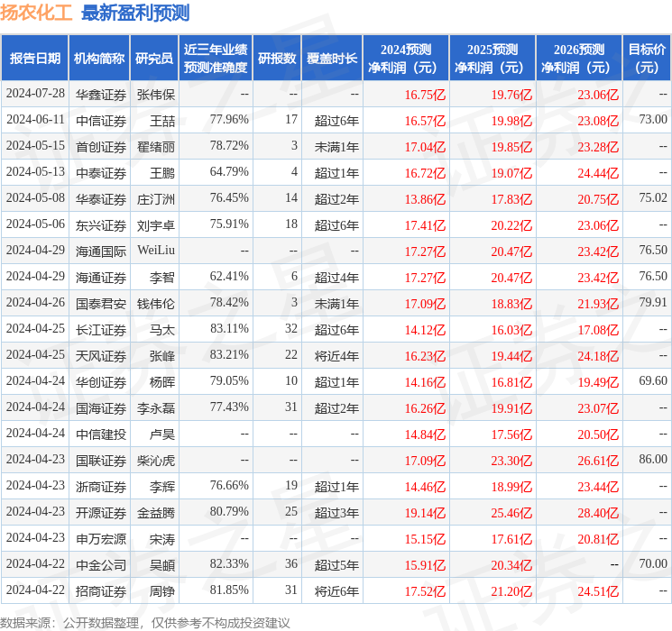Click the target price 86.00
Screen dimensions: 672x631
click(653, 459)
